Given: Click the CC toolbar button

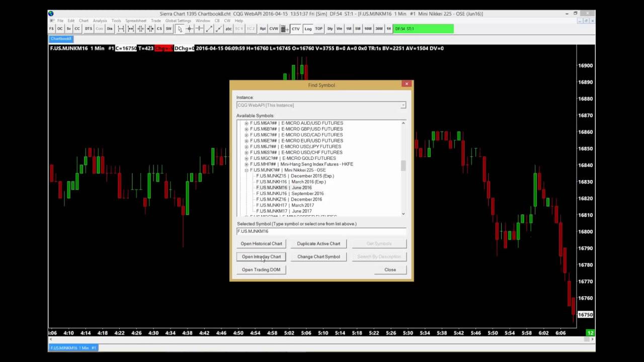Looking at the screenshot, I should point(77,29).
